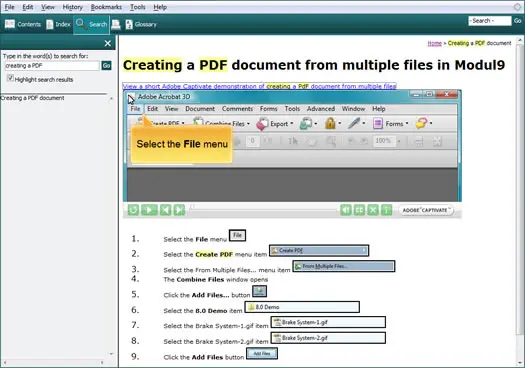Open the help viewer Help menu
This screenshot has height=368, width=525.
coord(160,7)
